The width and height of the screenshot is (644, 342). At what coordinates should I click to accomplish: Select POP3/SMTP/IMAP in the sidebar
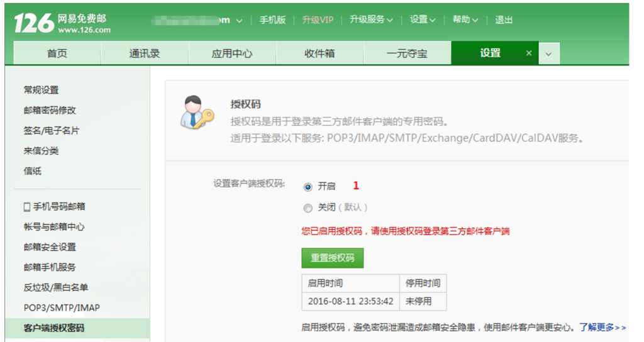(x=62, y=307)
